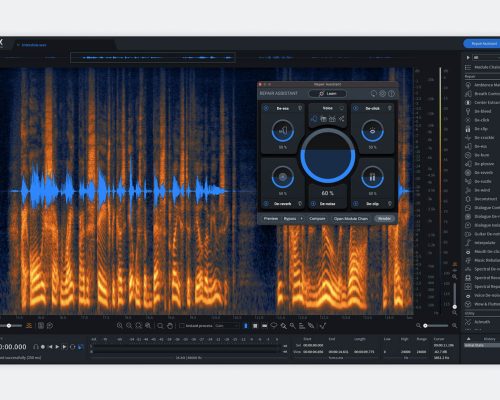
Task: Click the horizontal zoom slider at bottom right
Action: tap(436, 326)
